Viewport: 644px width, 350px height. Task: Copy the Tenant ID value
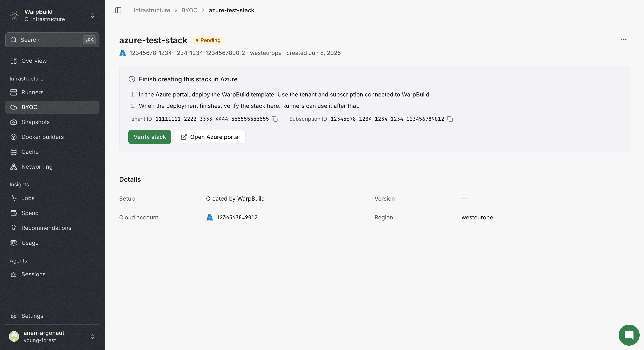[x=275, y=119]
